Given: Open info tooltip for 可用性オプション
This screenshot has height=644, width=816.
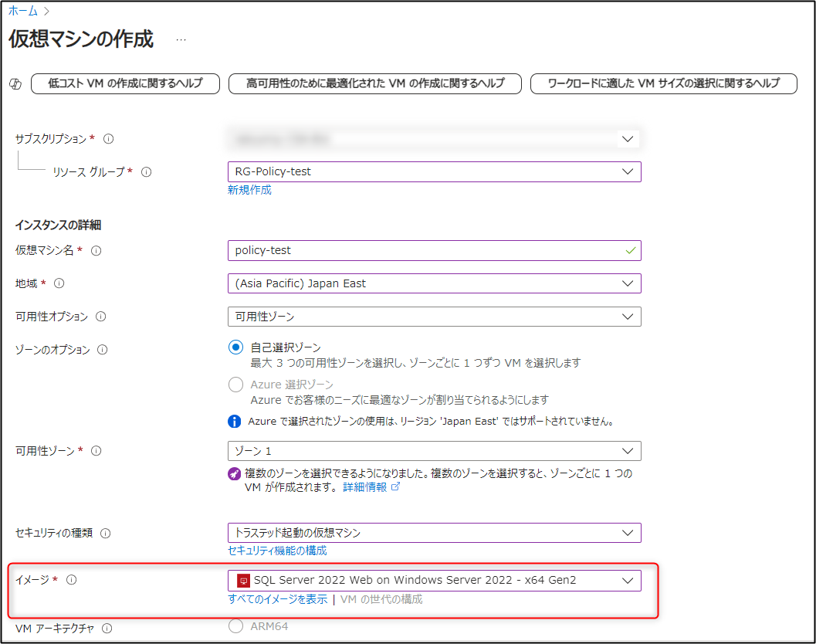Looking at the screenshot, I should pyautogui.click(x=101, y=317).
